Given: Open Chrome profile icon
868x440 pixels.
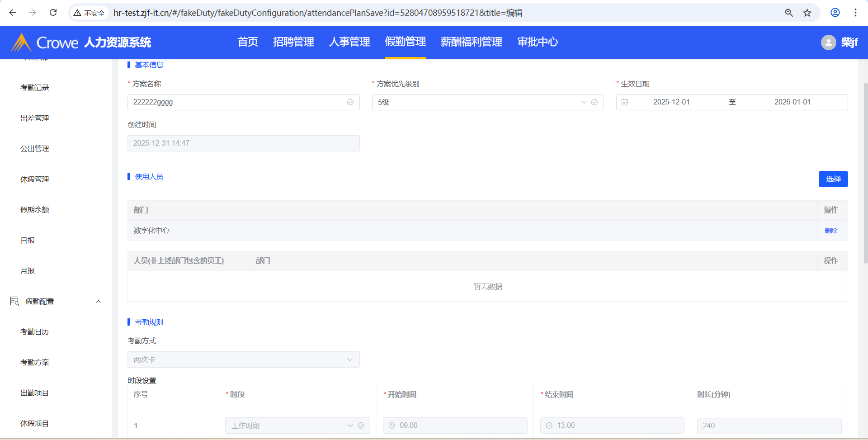Looking at the screenshot, I should point(835,13).
